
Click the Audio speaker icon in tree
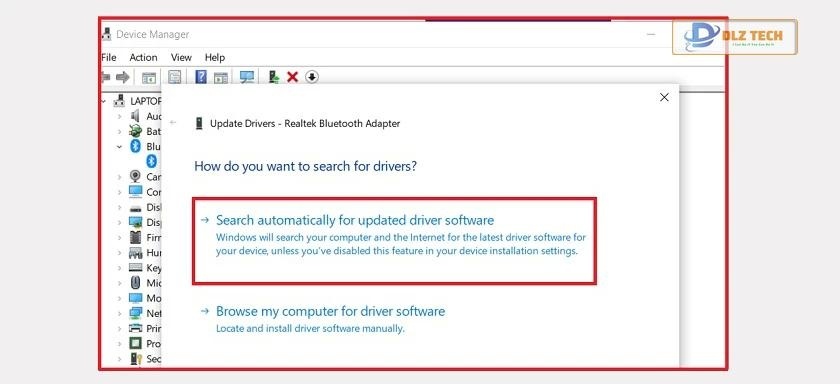pos(136,116)
